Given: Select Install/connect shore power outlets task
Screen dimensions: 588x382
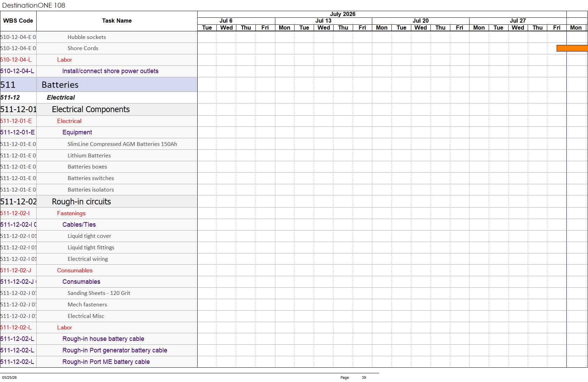Looking at the screenshot, I should [99, 71].
